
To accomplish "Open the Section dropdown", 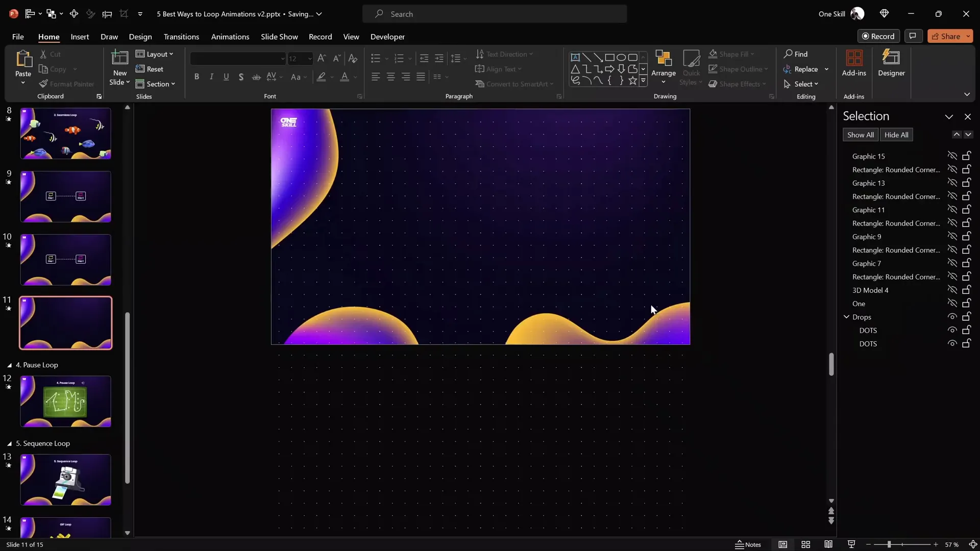I will point(156,84).
